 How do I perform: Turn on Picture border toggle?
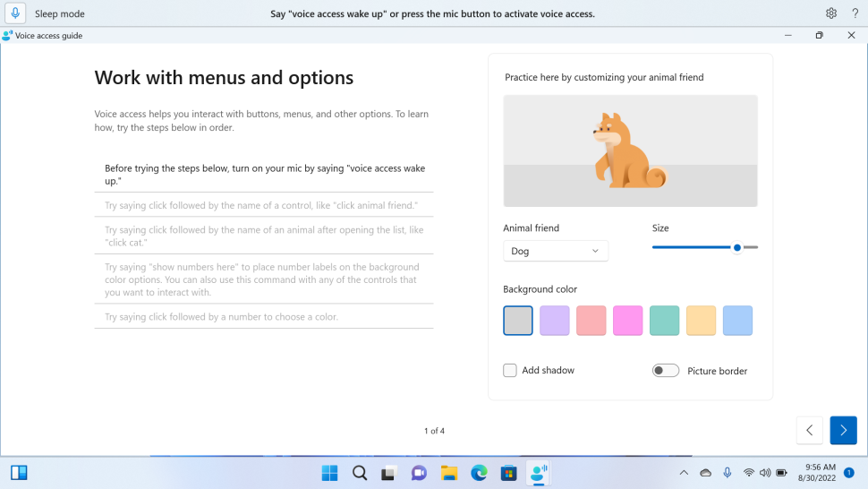(666, 371)
